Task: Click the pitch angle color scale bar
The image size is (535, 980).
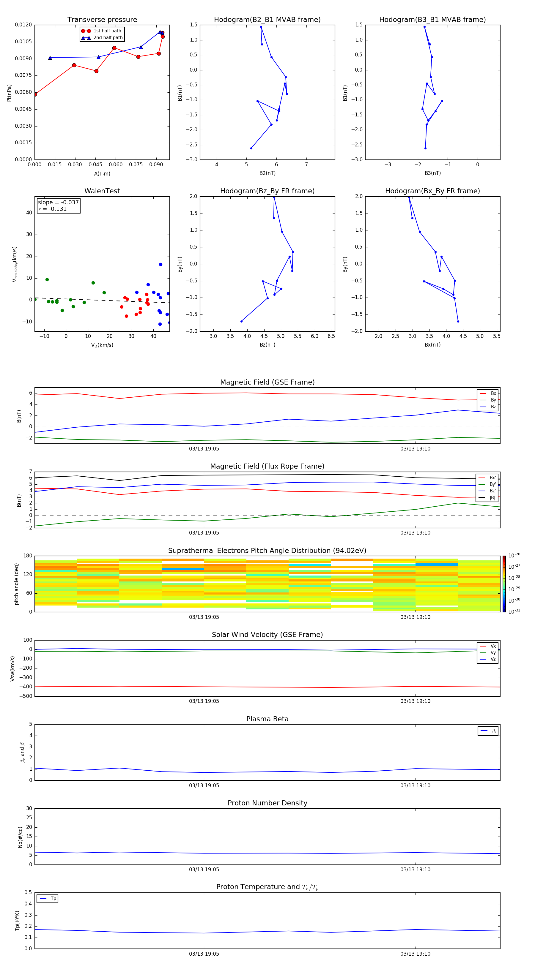Action: click(x=504, y=584)
